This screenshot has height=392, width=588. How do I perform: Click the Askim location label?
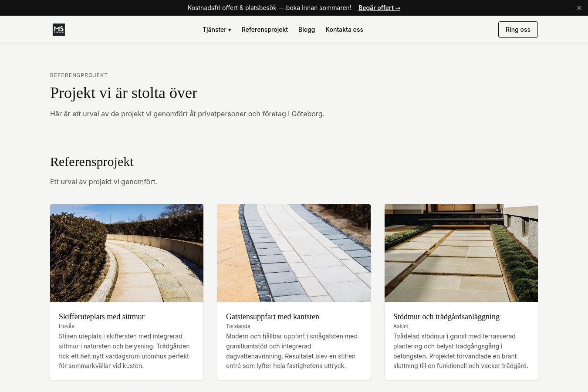pyautogui.click(x=401, y=326)
